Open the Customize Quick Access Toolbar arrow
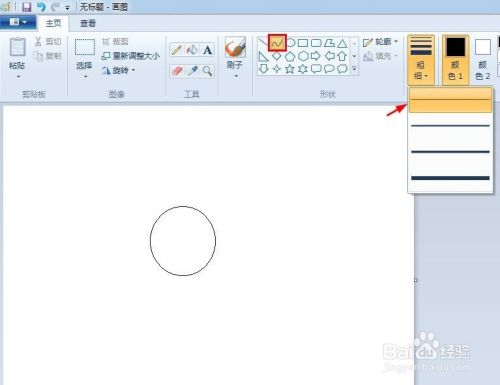500x385 pixels. (67, 8)
